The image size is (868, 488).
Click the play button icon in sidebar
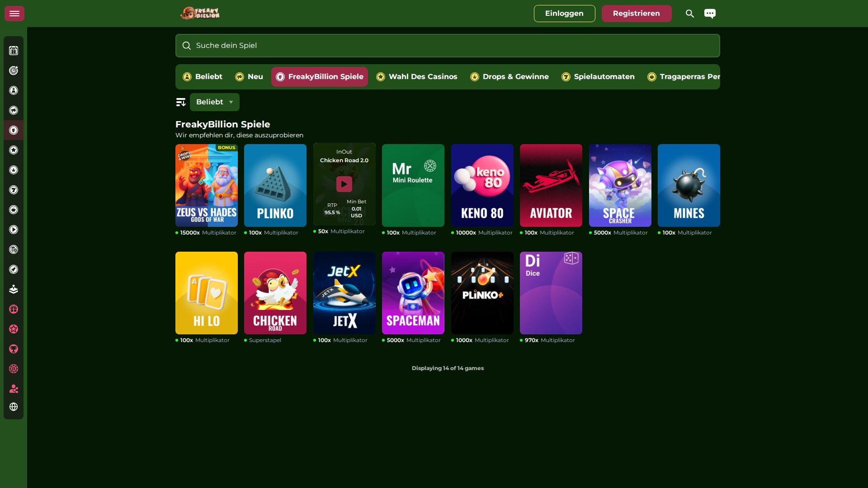pos(14,230)
